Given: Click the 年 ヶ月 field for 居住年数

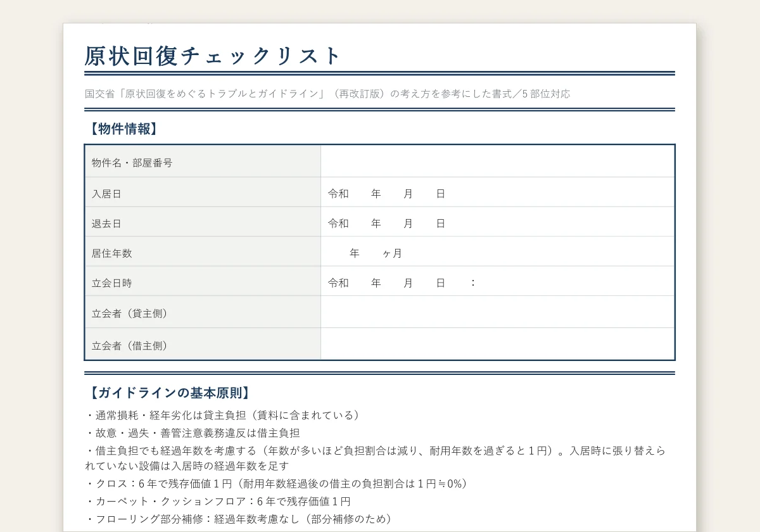Looking at the screenshot, I should click(x=497, y=252).
